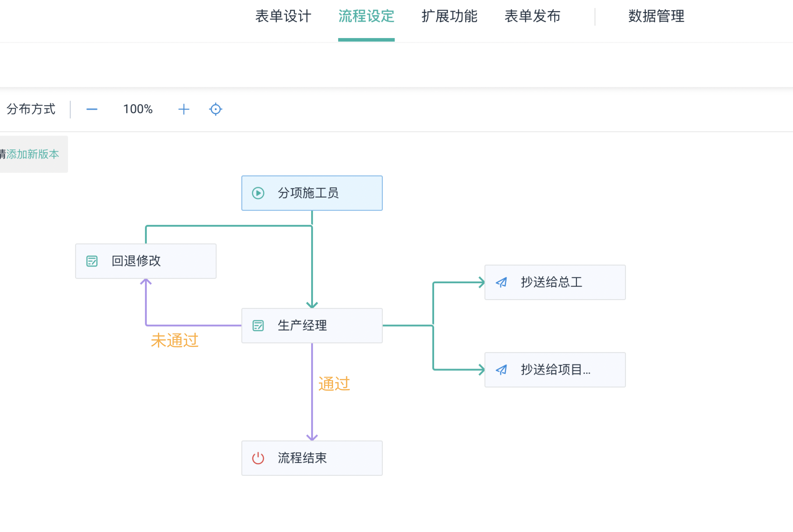Viewport: 793px width, 532px height.
Task: Select the 流程设定 tab
Action: coord(366,16)
